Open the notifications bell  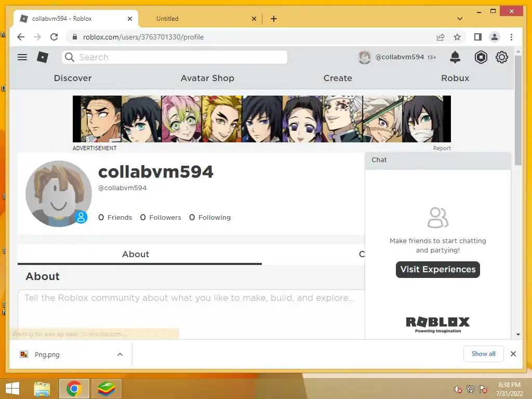pos(455,57)
